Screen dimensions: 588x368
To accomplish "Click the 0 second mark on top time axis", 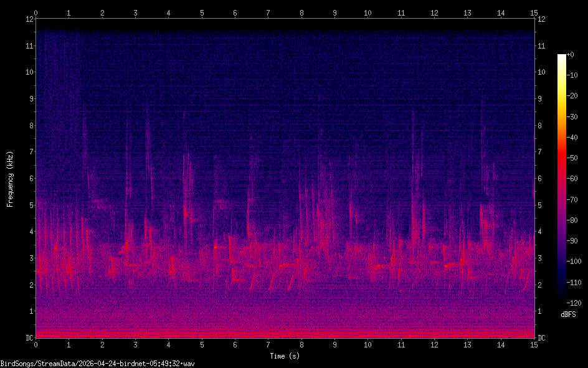I will [36, 12].
